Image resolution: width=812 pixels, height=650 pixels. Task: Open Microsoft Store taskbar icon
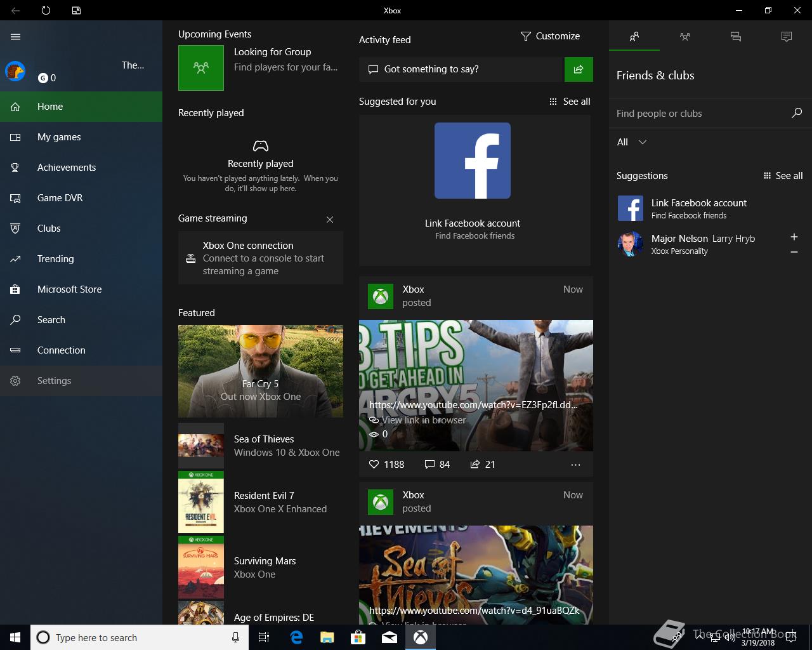[x=358, y=637]
